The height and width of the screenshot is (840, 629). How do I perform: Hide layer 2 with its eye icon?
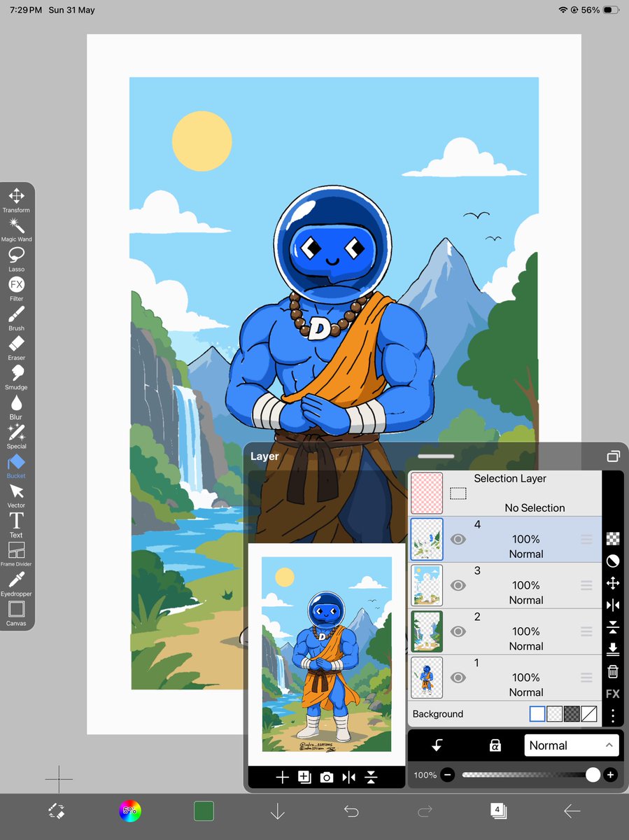click(458, 631)
